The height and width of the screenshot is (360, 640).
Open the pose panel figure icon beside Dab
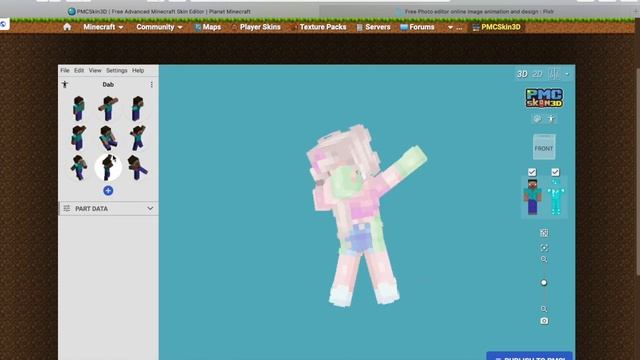(x=65, y=84)
